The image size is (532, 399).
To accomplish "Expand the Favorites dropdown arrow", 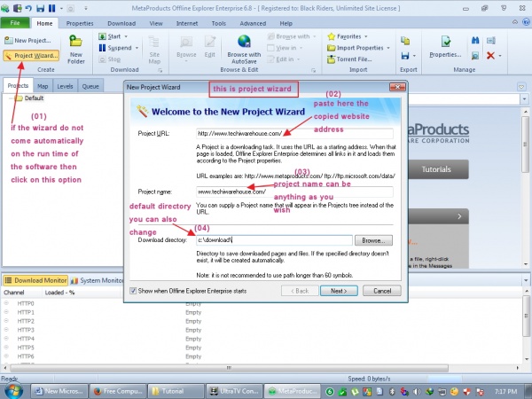I will pos(365,36).
